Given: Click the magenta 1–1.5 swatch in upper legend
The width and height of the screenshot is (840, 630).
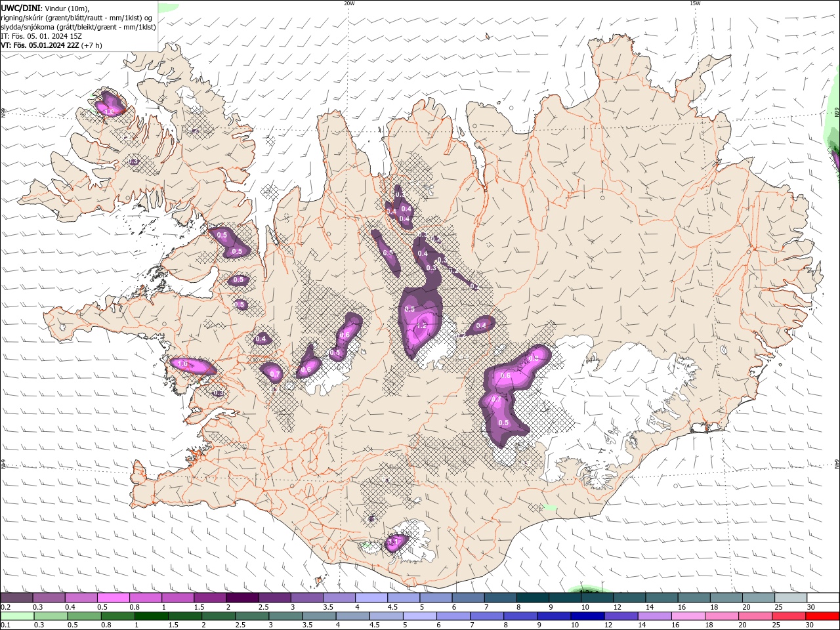Looking at the screenshot, I should (178, 598).
